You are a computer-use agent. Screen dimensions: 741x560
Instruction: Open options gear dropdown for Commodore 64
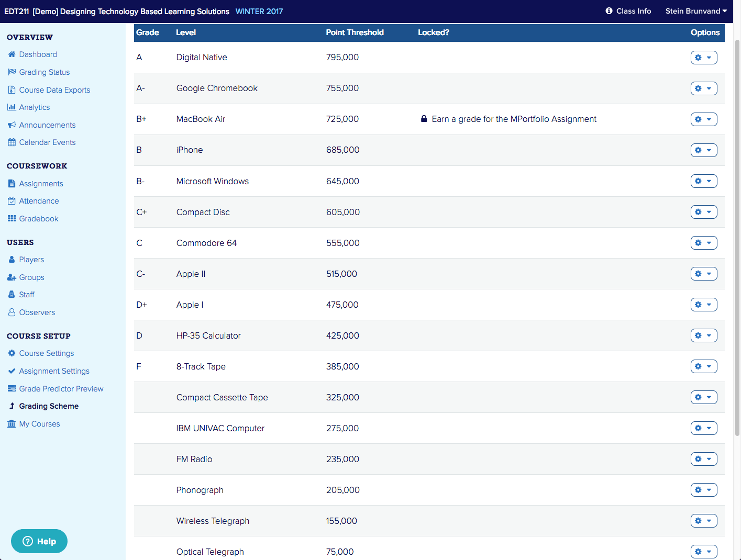point(704,243)
